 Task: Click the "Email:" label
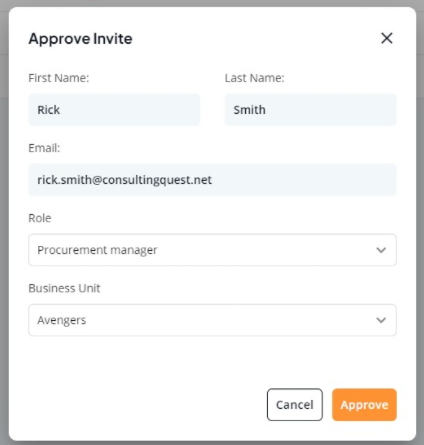tap(44, 148)
